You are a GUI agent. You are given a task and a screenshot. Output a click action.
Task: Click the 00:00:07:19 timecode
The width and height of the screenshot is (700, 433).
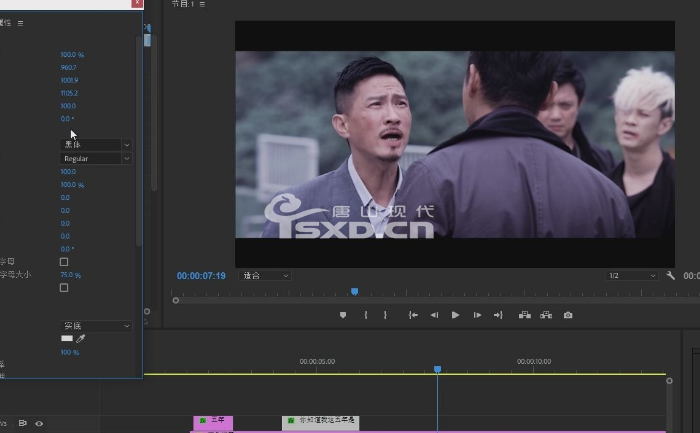(201, 276)
